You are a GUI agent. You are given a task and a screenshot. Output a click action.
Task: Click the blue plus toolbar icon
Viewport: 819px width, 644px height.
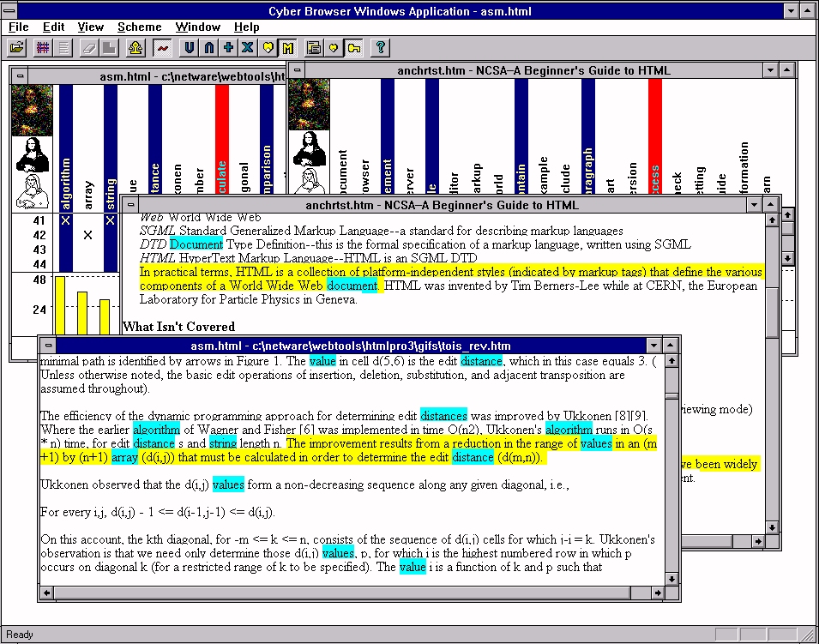(228, 47)
